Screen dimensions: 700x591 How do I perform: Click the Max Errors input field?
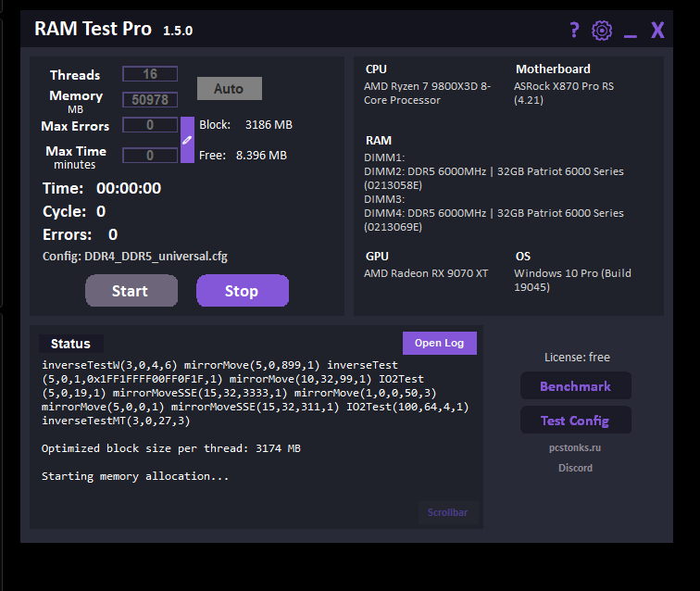[x=150, y=125]
